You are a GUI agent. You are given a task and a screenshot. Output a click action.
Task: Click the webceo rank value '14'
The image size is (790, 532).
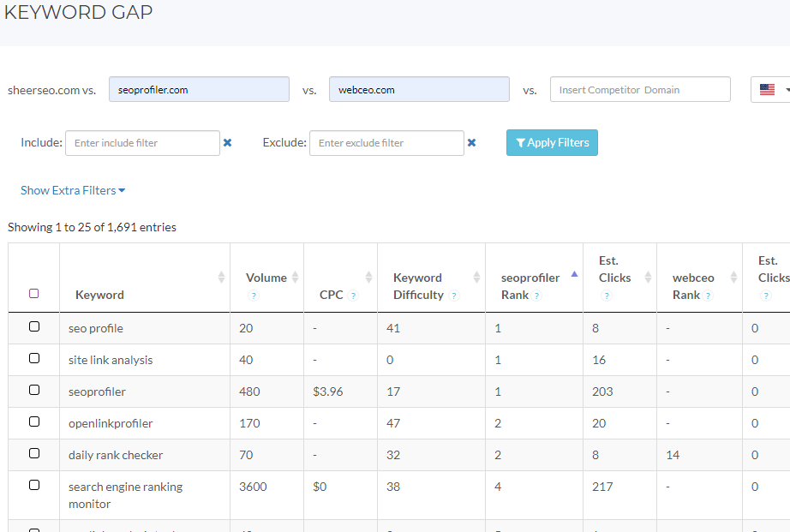pyautogui.click(x=673, y=456)
